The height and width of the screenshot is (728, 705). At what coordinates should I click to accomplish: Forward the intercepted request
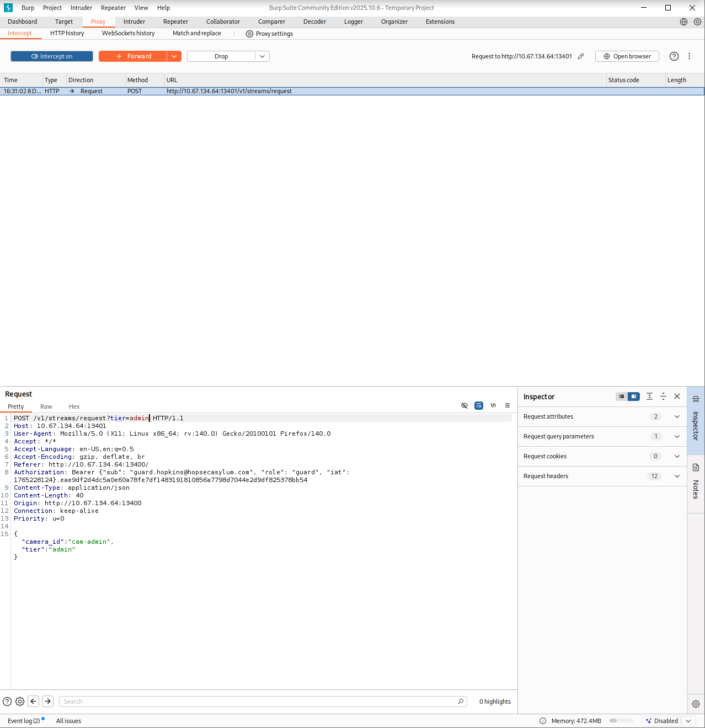[133, 56]
